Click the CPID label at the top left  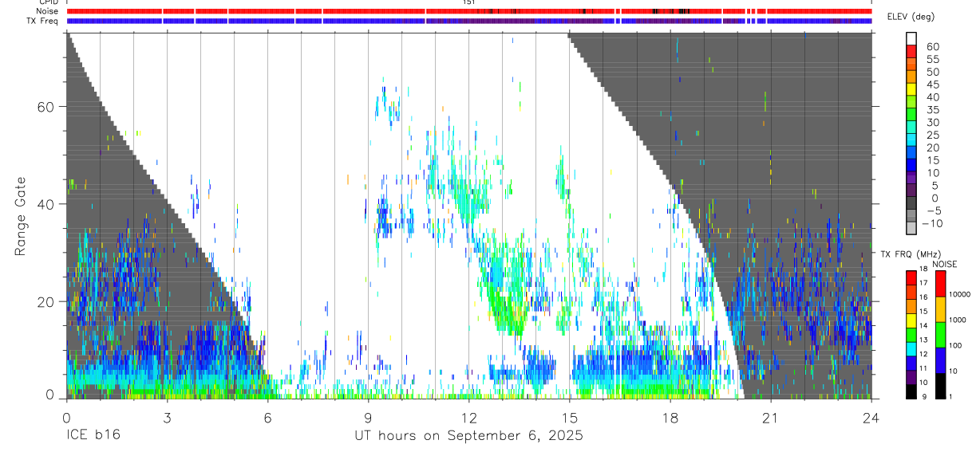click(49, 2)
